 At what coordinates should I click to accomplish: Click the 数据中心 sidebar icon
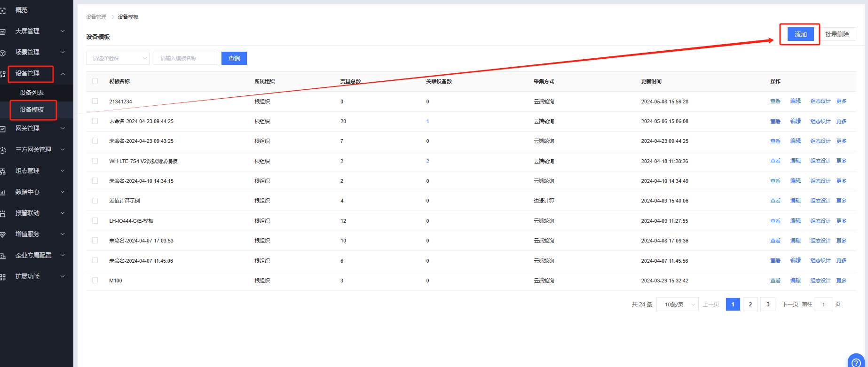click(3, 192)
